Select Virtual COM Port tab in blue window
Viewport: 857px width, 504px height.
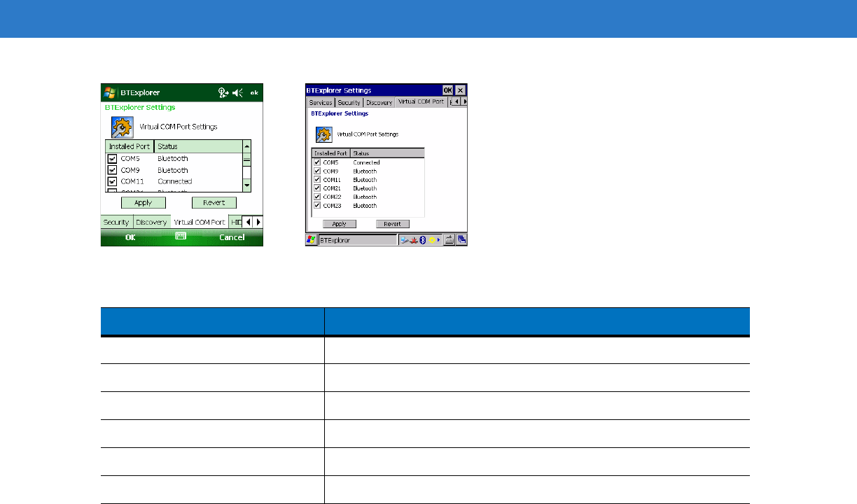pyautogui.click(x=421, y=102)
